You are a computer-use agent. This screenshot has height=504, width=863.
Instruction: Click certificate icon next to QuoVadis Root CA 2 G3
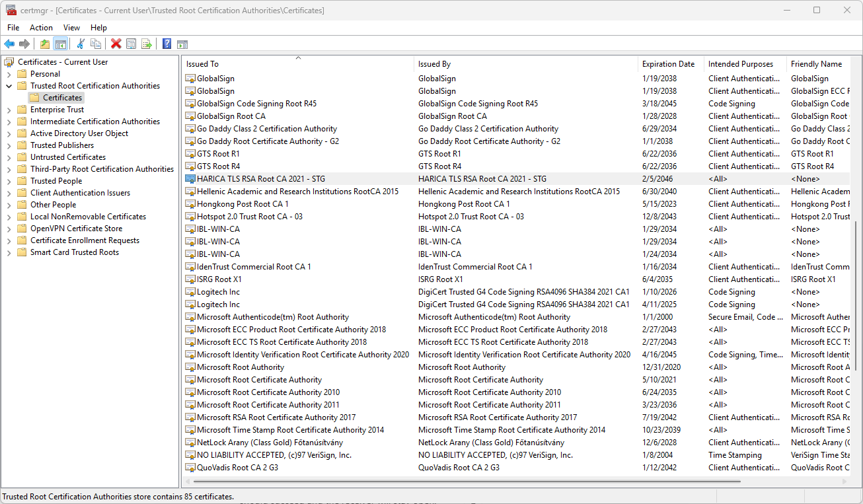tap(190, 468)
